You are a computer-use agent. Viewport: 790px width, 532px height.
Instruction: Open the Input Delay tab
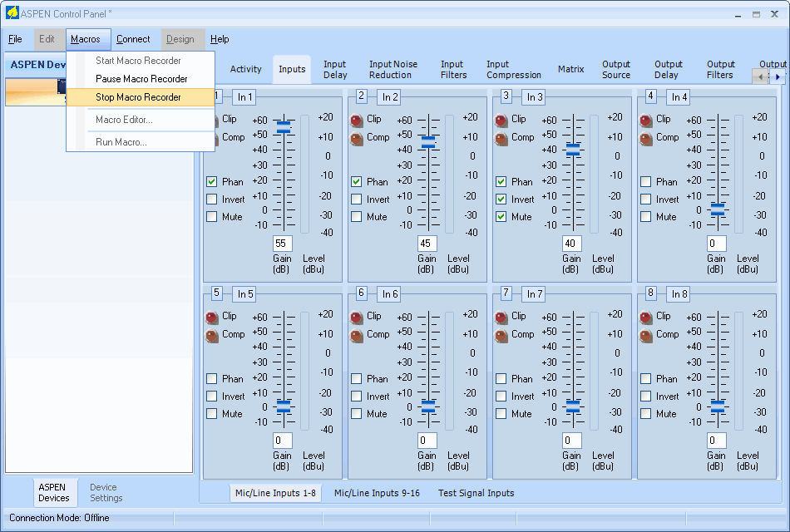tap(335, 70)
